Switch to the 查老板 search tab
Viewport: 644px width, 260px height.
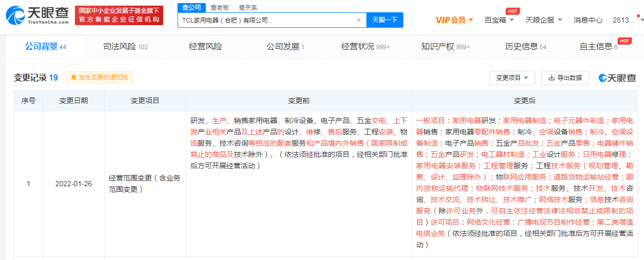coord(220,8)
